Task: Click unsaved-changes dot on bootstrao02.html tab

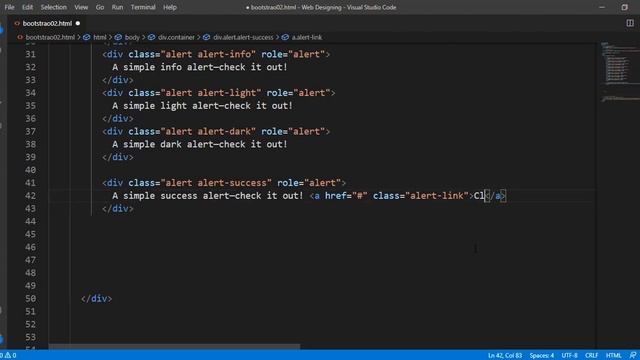Action: (x=78, y=23)
